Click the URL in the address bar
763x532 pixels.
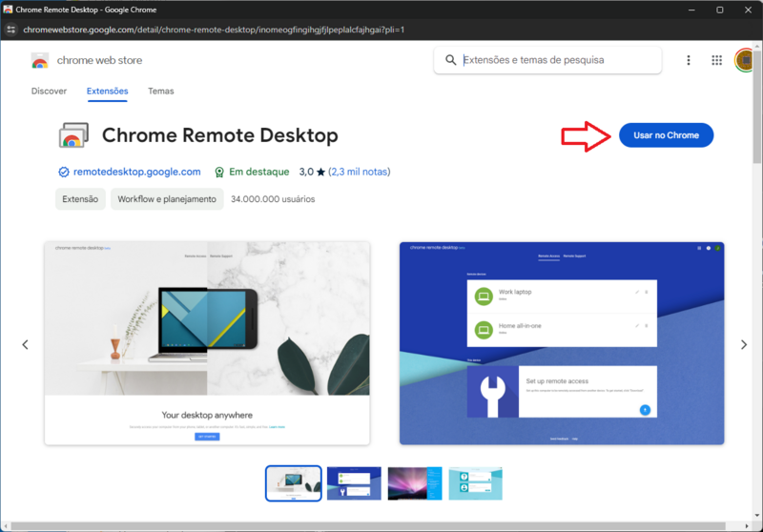point(214,30)
